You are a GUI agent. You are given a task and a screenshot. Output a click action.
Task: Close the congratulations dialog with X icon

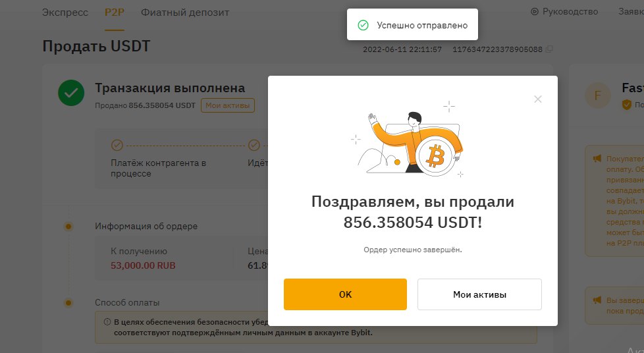[x=537, y=99]
